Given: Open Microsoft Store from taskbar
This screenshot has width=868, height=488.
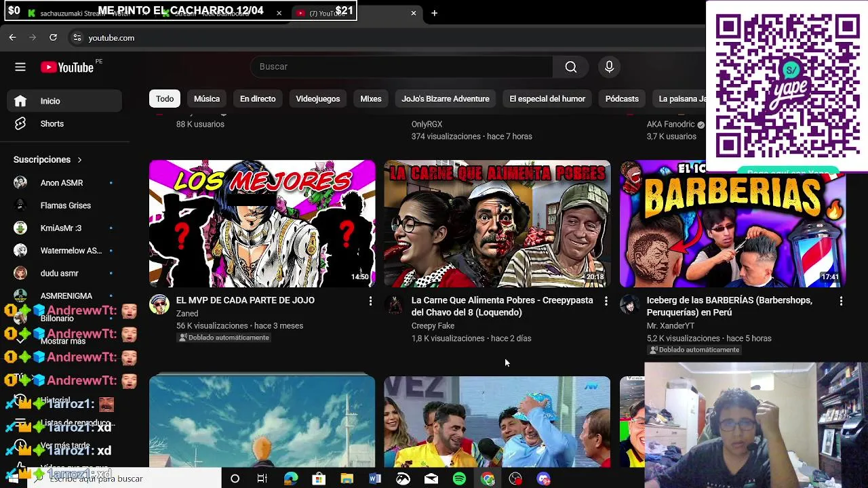Looking at the screenshot, I should [319, 479].
